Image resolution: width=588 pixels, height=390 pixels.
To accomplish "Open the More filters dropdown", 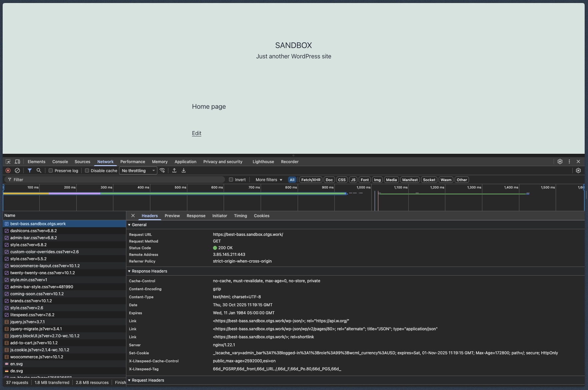I will point(269,180).
